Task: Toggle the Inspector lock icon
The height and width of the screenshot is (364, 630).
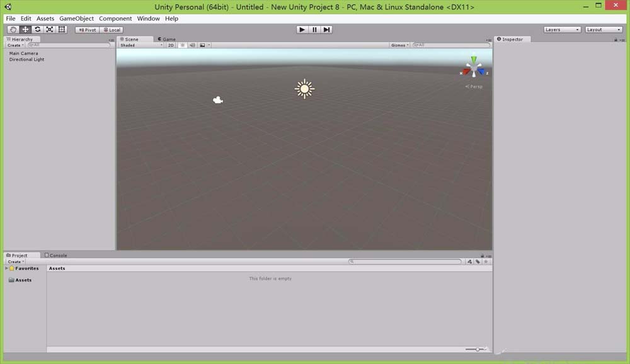Action: (x=616, y=40)
